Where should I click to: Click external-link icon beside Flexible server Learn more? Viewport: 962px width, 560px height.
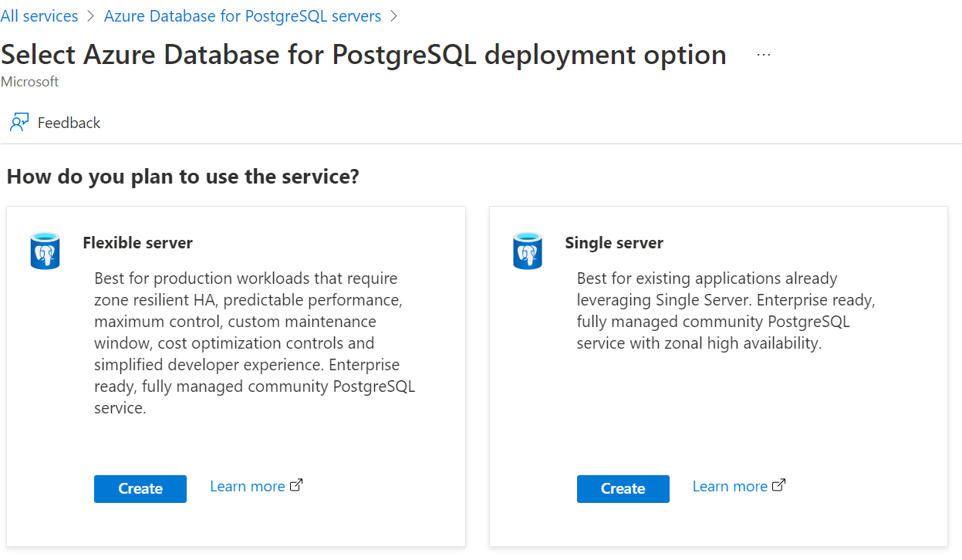(296, 485)
